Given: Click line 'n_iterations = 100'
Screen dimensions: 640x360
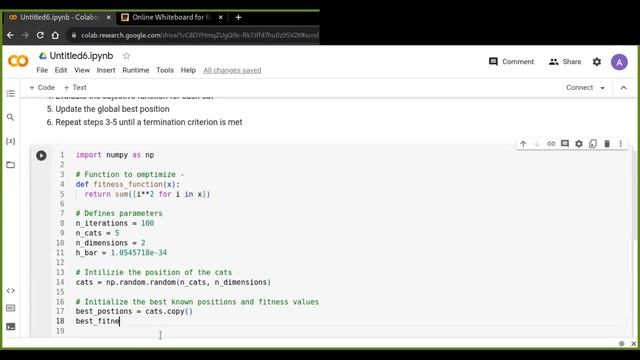Looking at the screenshot, I should [x=115, y=223].
